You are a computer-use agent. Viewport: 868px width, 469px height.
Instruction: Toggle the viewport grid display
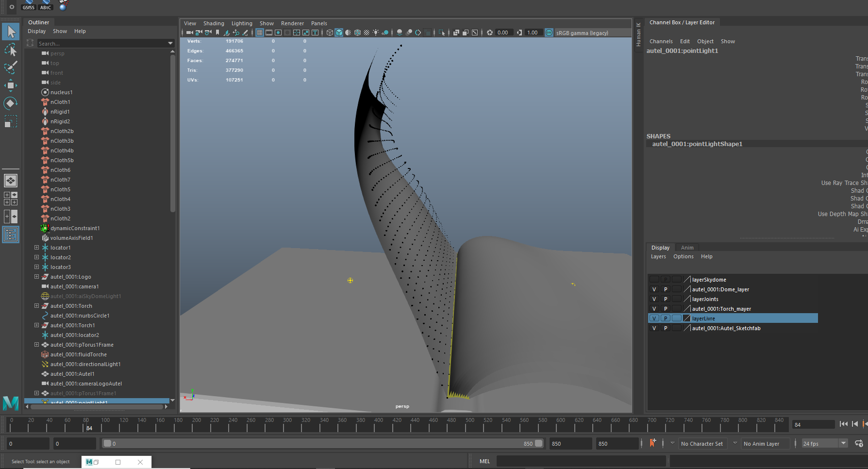(260, 33)
